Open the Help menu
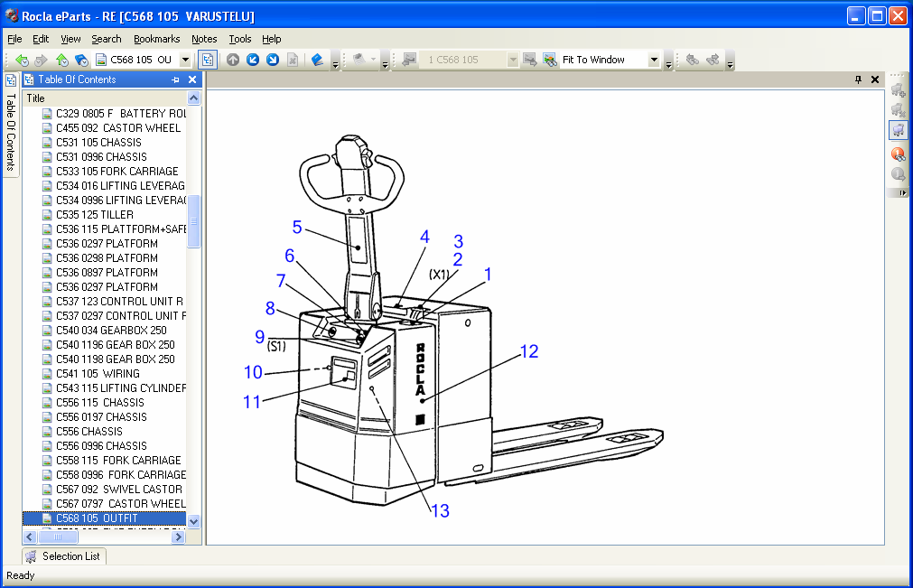 point(271,39)
